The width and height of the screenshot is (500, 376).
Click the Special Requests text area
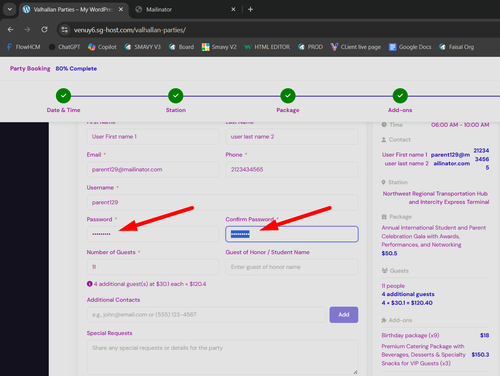pos(222,357)
